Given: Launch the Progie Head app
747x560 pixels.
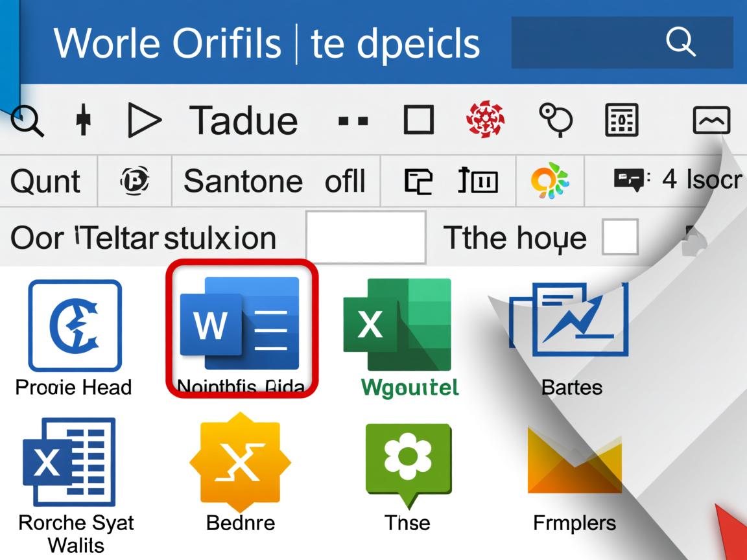Looking at the screenshot, I should coord(75,325).
